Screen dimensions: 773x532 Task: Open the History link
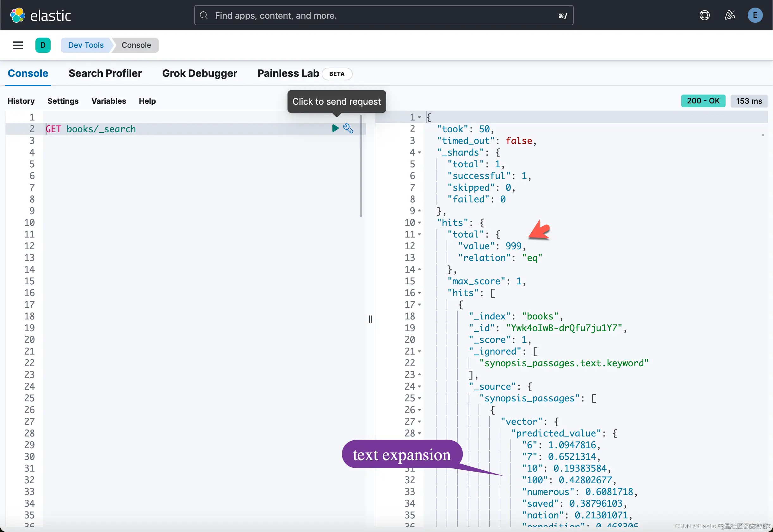(x=21, y=101)
